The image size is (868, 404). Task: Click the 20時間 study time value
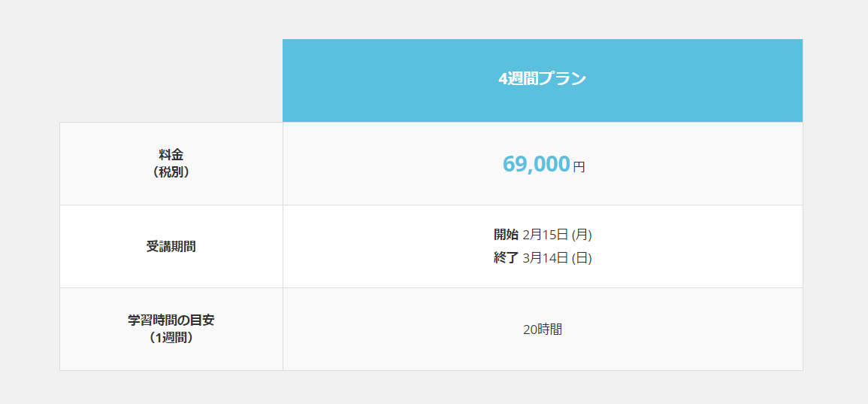[x=543, y=330]
